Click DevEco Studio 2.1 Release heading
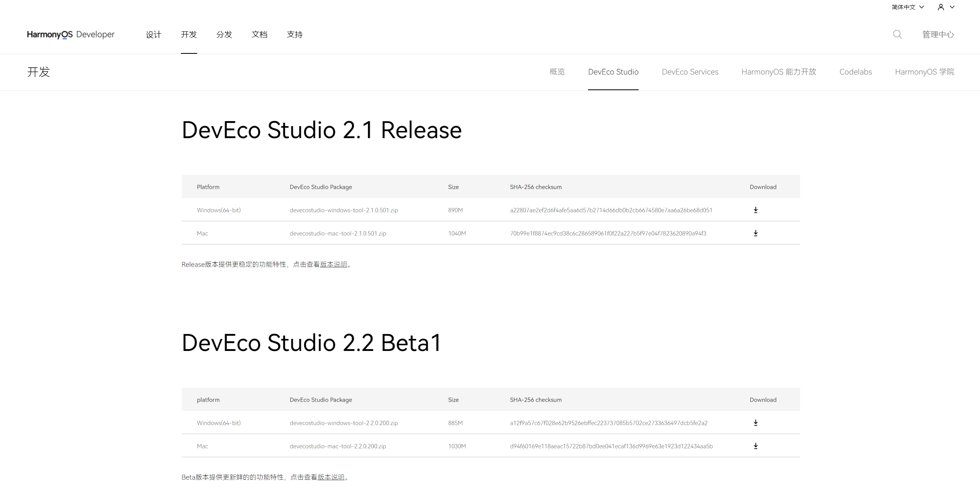This screenshot has height=503, width=980. (322, 130)
